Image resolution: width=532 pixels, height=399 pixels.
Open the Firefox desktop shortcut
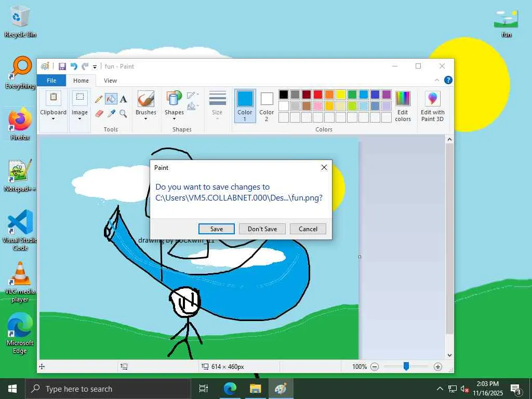point(20,124)
